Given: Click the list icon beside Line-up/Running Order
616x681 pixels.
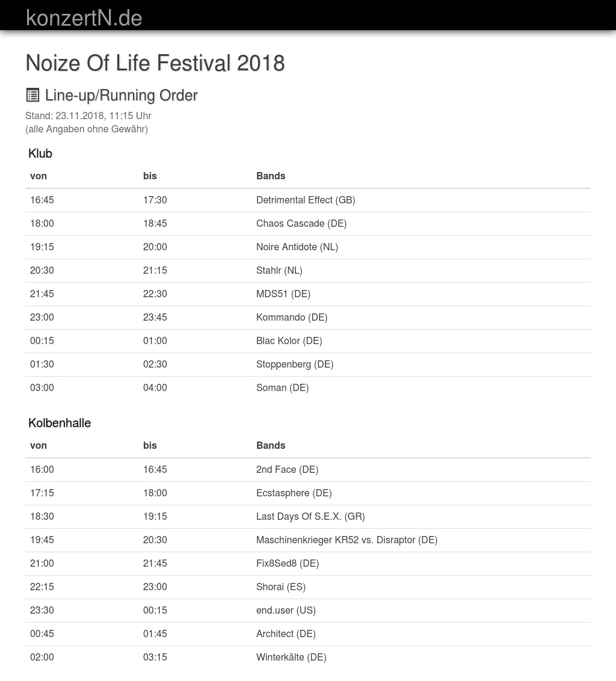Looking at the screenshot, I should click(x=32, y=95).
